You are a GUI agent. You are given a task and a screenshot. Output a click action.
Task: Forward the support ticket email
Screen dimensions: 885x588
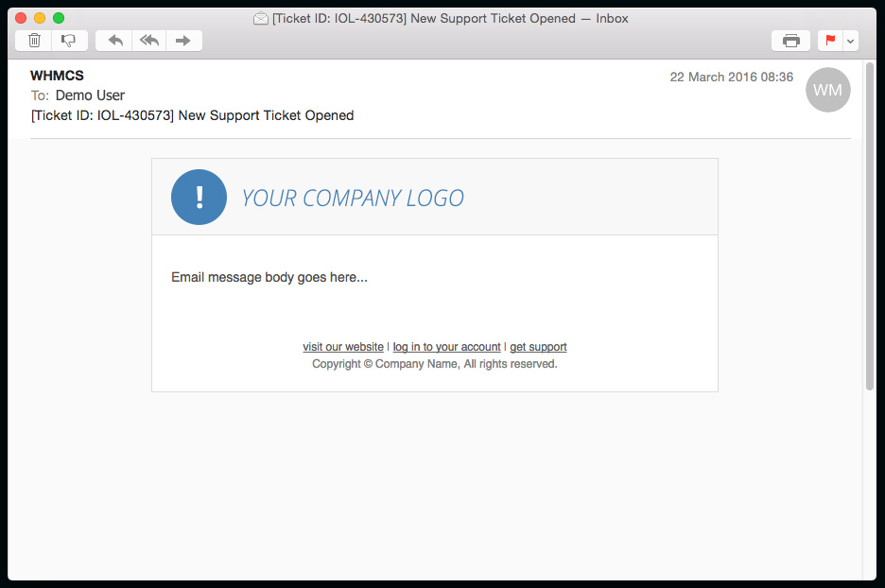(x=183, y=41)
